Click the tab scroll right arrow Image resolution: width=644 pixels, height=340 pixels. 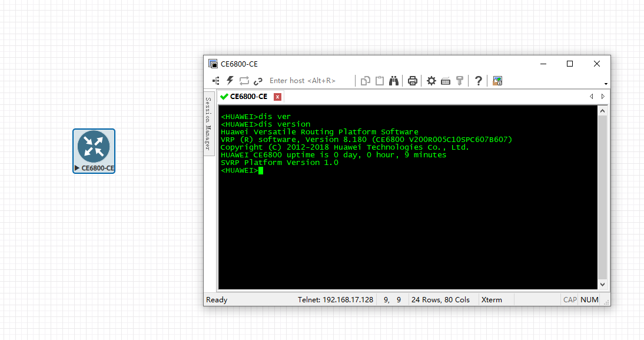pyautogui.click(x=603, y=96)
